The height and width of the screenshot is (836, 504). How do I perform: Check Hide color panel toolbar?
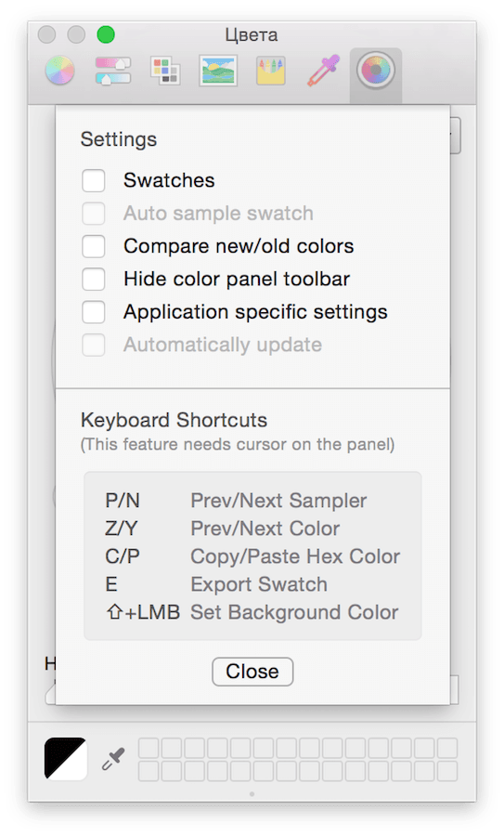93,279
